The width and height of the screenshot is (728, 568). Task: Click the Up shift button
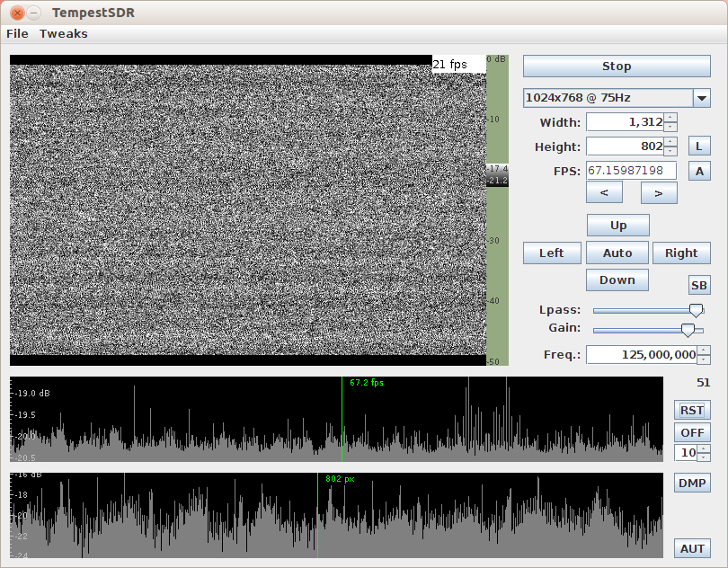click(617, 225)
